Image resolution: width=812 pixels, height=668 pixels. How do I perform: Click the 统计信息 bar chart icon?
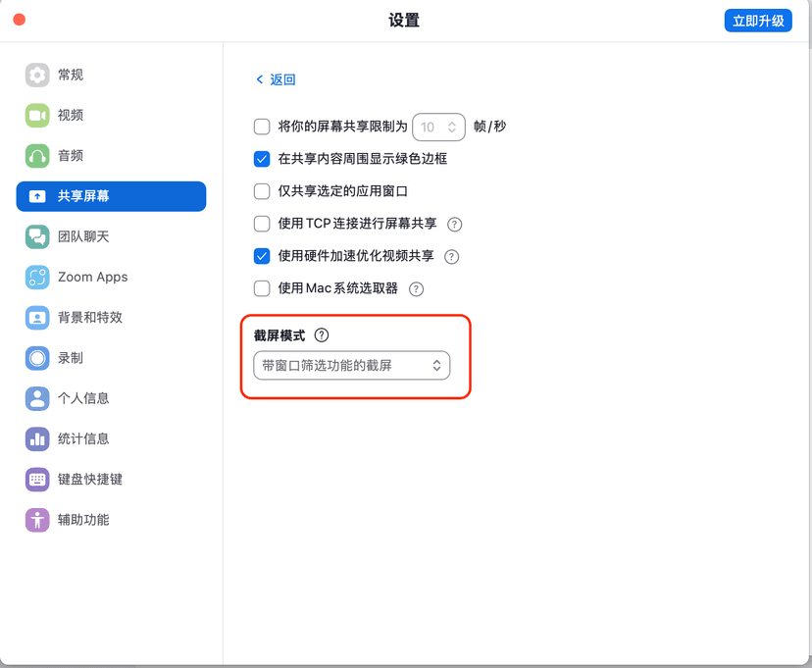click(x=37, y=438)
